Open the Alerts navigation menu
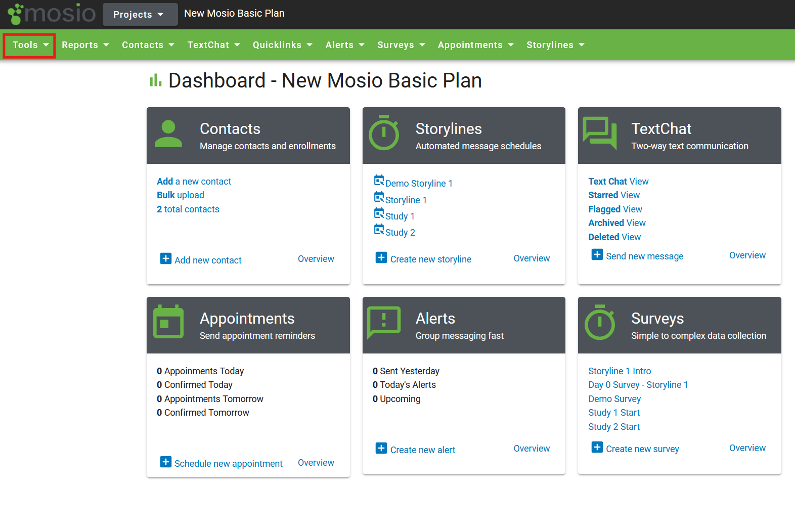This screenshot has height=532, width=795. (x=345, y=45)
